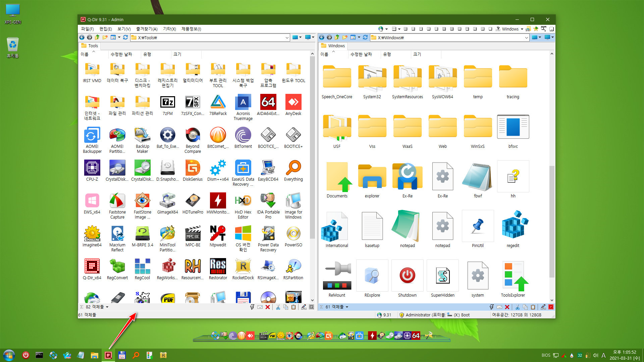Expand X:\Windows address bar dropdown

527,38
